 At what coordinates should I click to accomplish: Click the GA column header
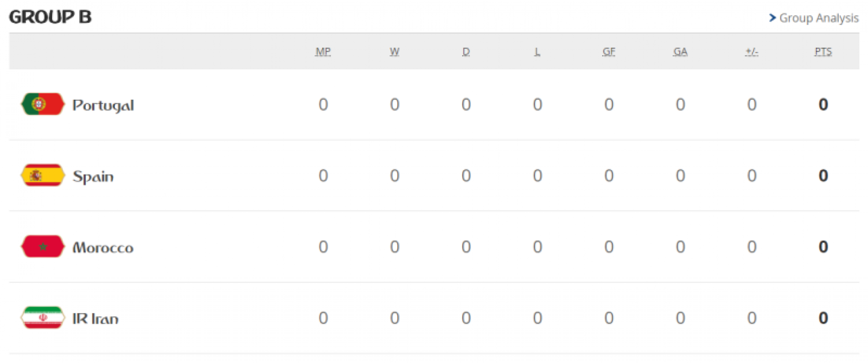pos(680,52)
